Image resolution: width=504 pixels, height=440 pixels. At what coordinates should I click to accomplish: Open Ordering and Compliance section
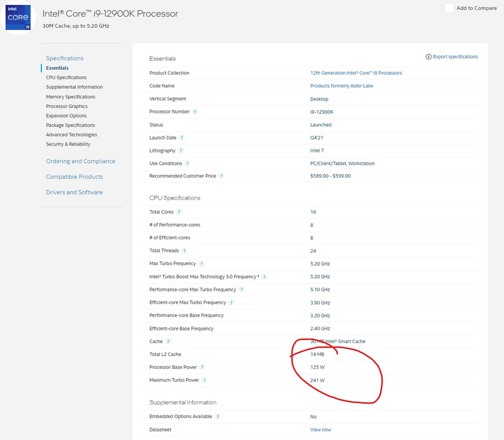tap(80, 161)
